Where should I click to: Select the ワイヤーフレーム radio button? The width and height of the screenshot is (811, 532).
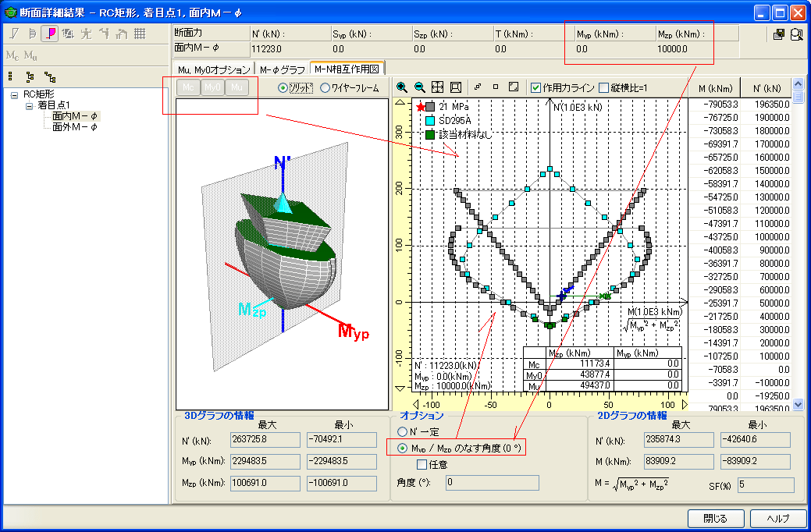pos(325,88)
